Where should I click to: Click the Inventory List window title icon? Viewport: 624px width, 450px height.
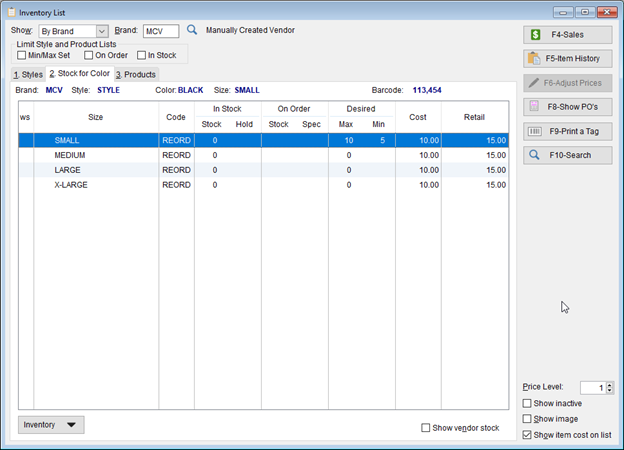point(11,11)
